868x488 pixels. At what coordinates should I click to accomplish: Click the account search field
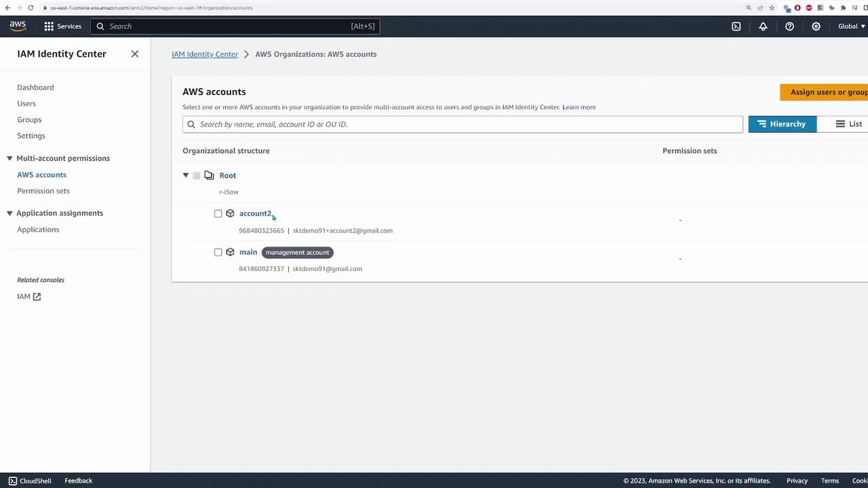tap(462, 124)
